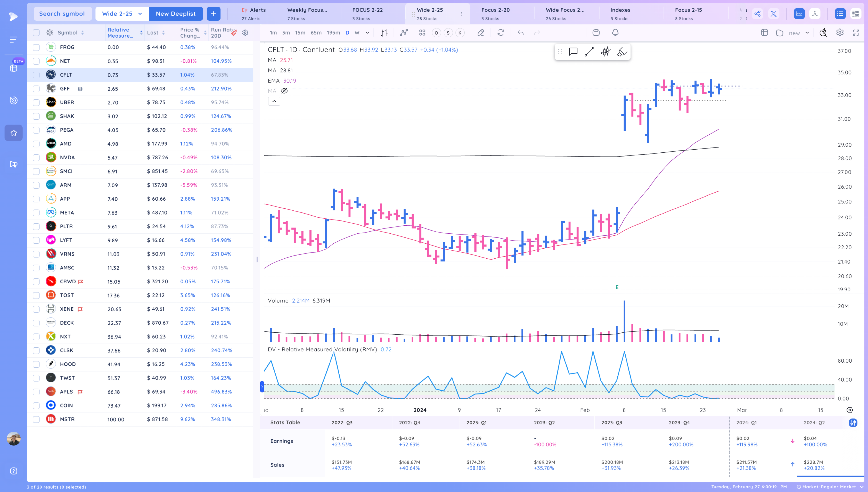Screen dimensions: 868x492
Task: Open column settings gear beside Run Rate
Action: point(245,32)
